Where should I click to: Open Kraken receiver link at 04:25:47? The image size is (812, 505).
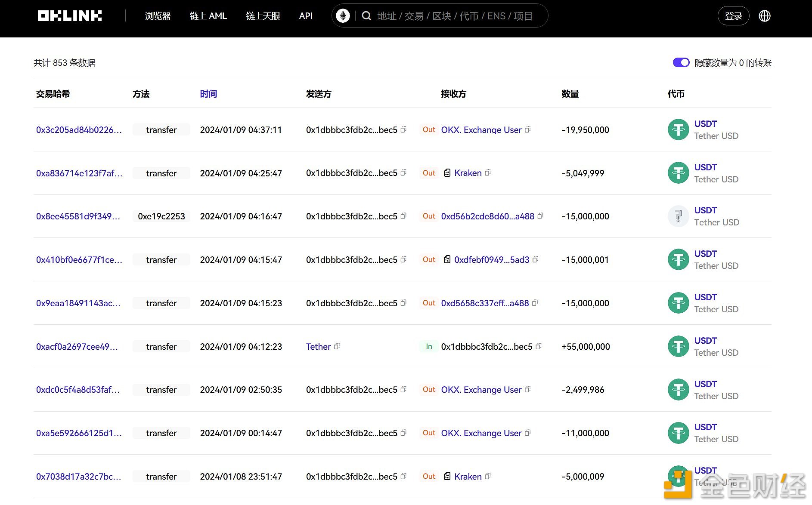click(468, 173)
